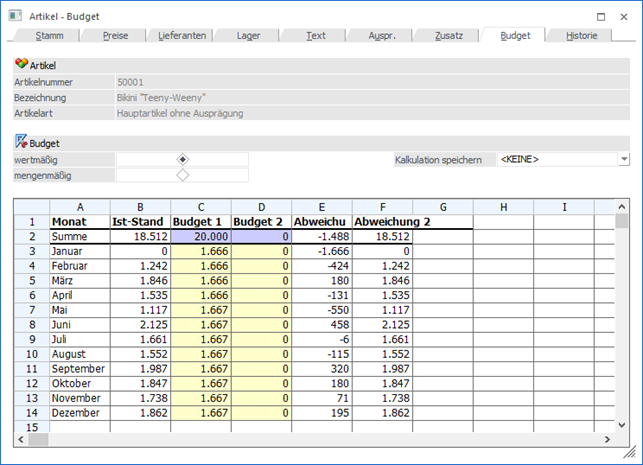Select the wertmäßig radio option
This screenshot has width=643, height=465.
tap(182, 159)
